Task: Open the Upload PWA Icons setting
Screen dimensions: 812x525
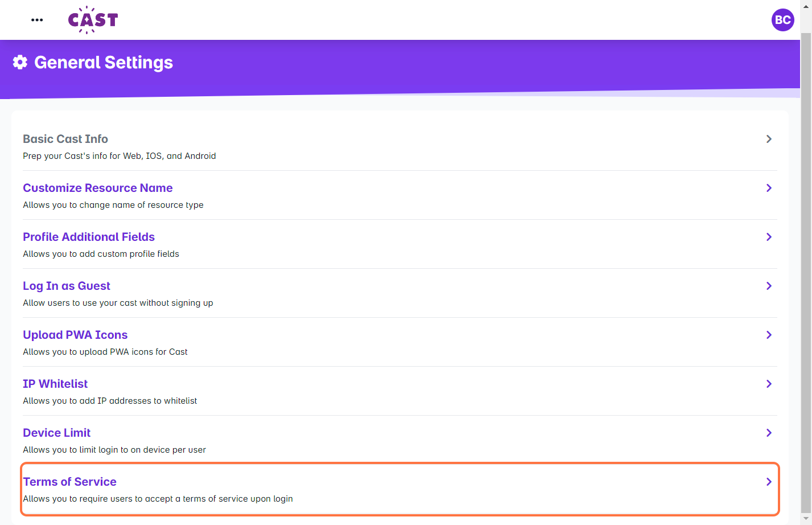Action: click(x=75, y=335)
